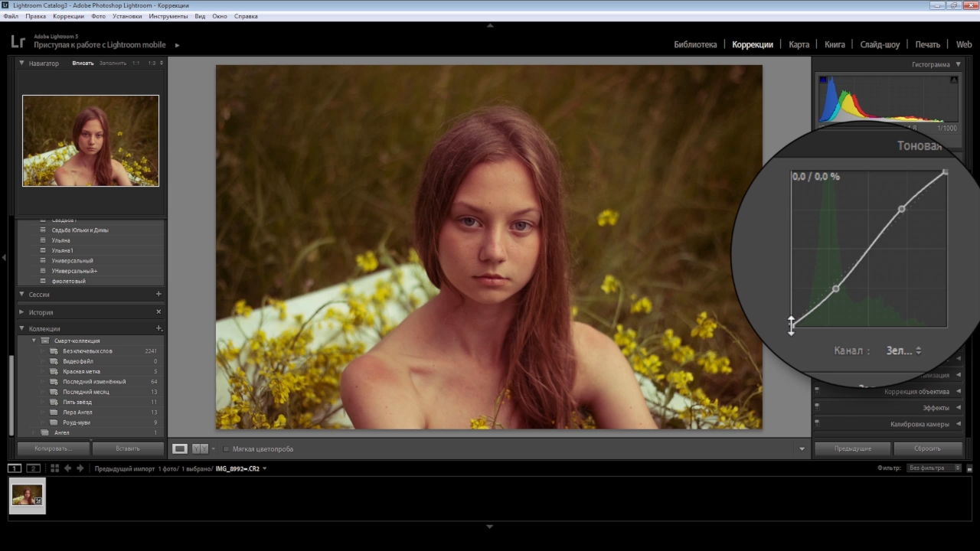Click the Сбросить button
980x551 pixels.
click(x=927, y=448)
